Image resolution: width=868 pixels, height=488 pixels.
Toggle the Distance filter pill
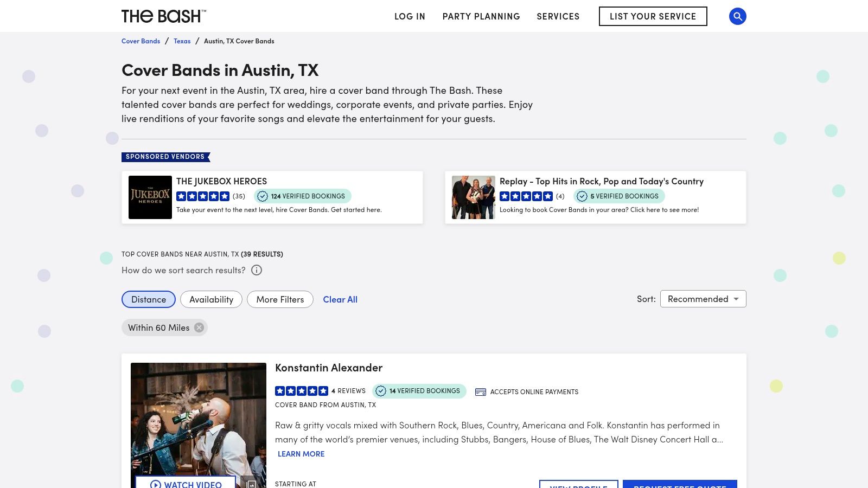[x=149, y=299]
